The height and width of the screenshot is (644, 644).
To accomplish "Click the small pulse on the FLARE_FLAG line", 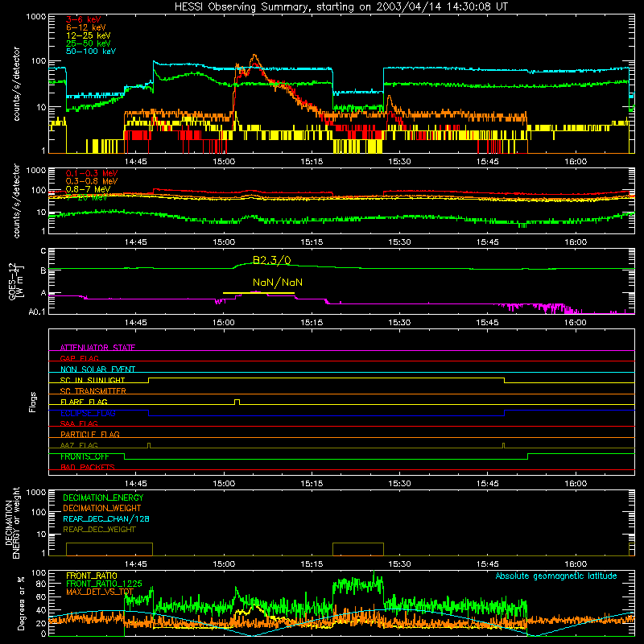I will (x=237, y=402).
